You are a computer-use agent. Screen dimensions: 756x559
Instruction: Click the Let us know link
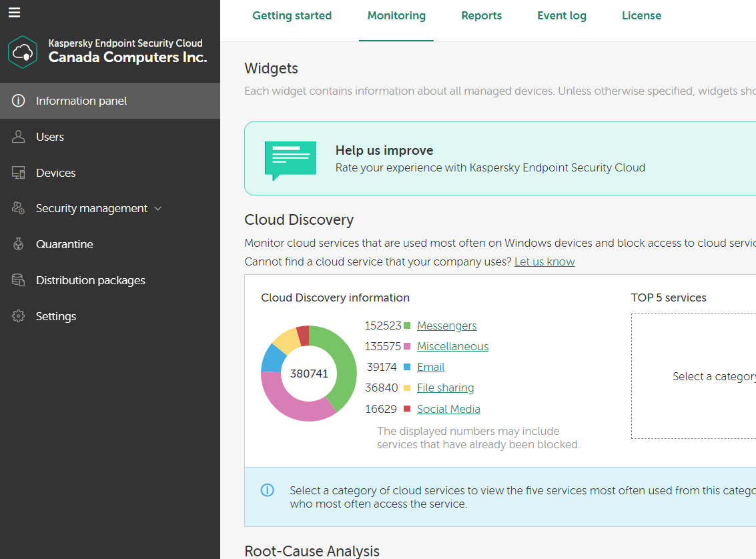[x=544, y=261]
